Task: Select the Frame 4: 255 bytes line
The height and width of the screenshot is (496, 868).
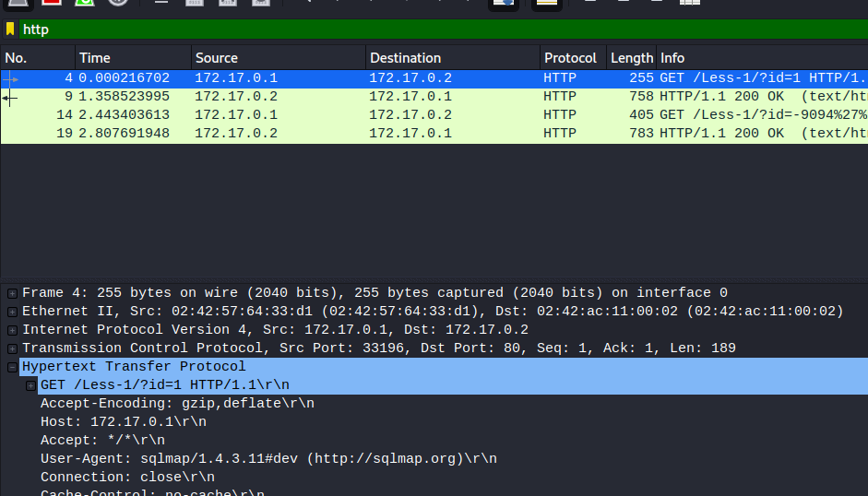Action: click(x=375, y=293)
